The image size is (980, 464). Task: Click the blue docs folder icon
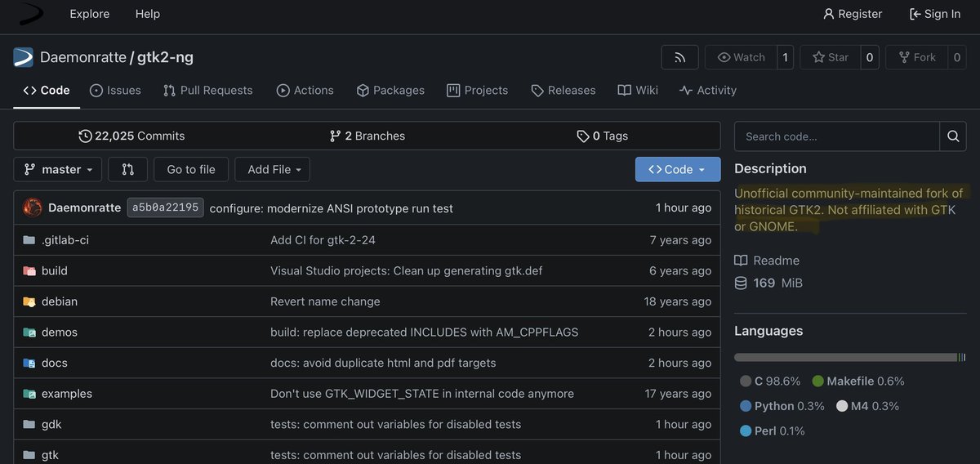pyautogui.click(x=29, y=363)
